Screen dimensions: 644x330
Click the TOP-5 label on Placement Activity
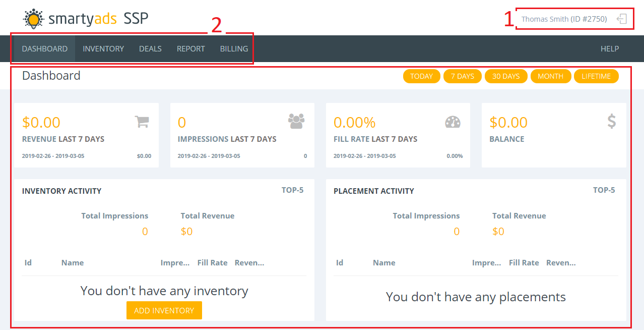[x=603, y=190]
